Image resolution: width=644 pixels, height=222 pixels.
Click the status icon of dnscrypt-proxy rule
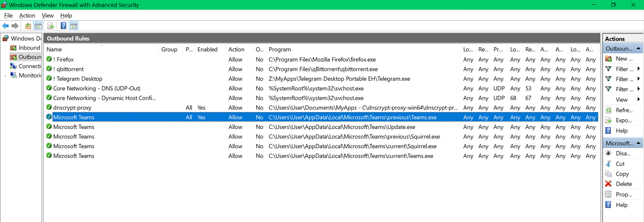tap(49, 107)
